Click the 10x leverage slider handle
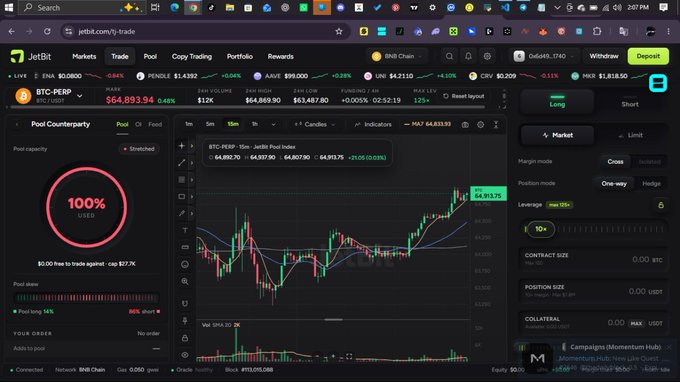 541,229
